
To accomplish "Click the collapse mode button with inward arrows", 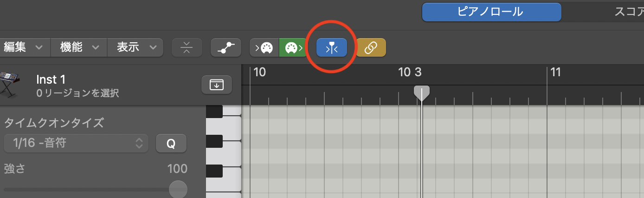I will [x=187, y=47].
